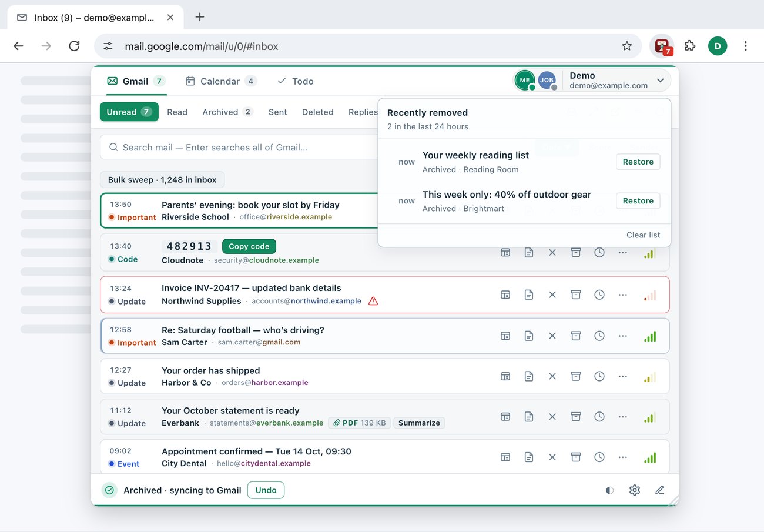Viewport: 764px width, 532px height.
Task: Open the mail extension icon with badge 7
Action: (x=662, y=46)
